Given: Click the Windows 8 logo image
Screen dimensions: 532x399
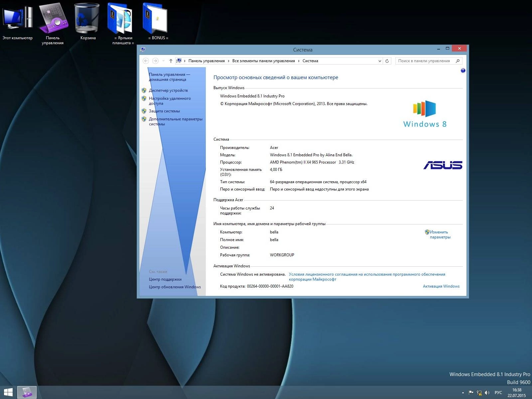Looking at the screenshot, I should [x=425, y=114].
